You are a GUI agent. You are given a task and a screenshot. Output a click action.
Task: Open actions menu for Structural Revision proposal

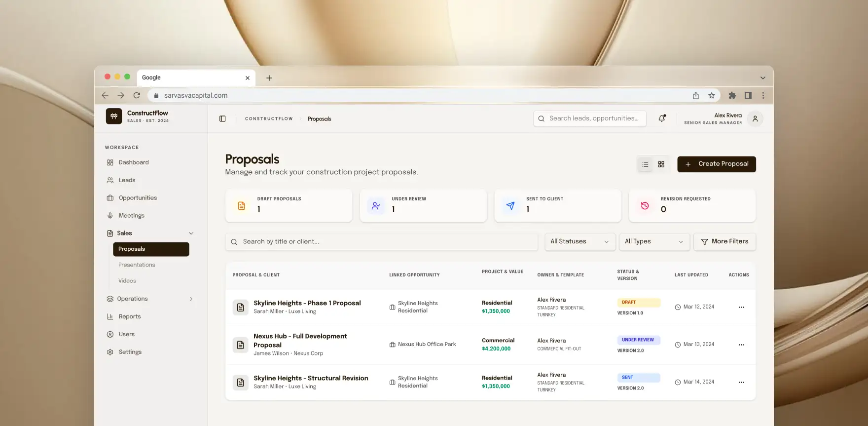[x=741, y=382]
